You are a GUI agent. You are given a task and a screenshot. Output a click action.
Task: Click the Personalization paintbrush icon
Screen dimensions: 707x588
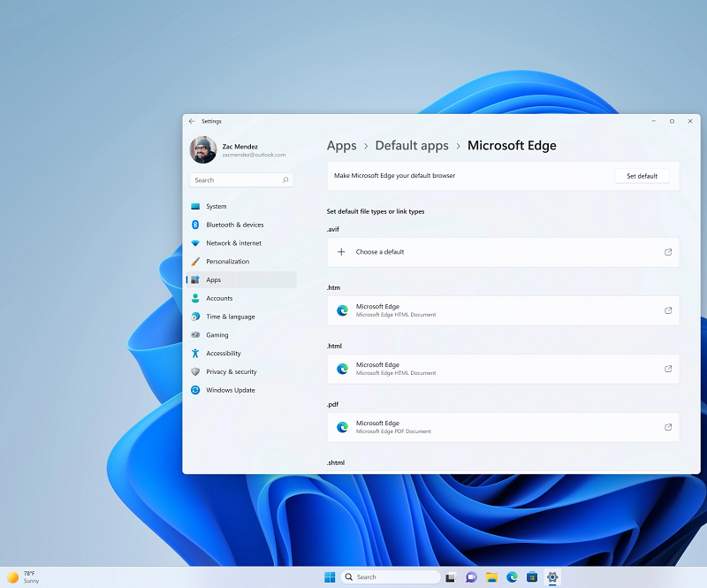(x=195, y=261)
